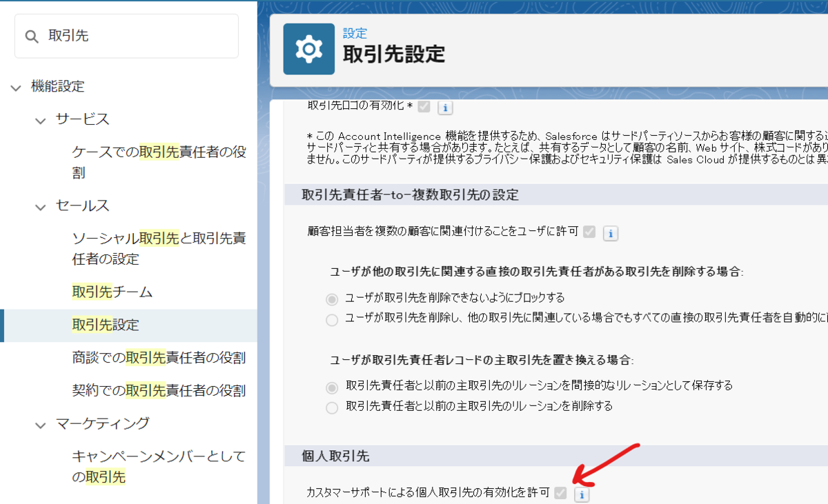Open info tooltip for the 顧客担当者 permission setting
Image resolution: width=828 pixels, height=504 pixels.
click(610, 233)
